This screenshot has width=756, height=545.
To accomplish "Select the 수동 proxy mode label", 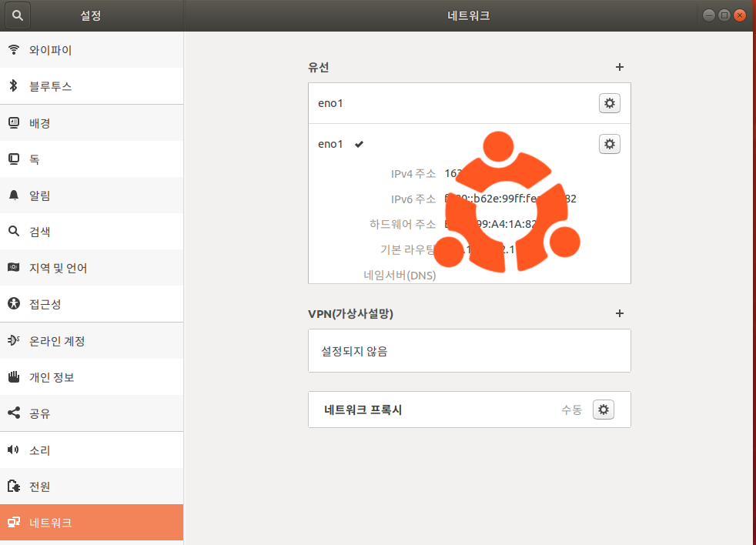I will [x=572, y=410].
